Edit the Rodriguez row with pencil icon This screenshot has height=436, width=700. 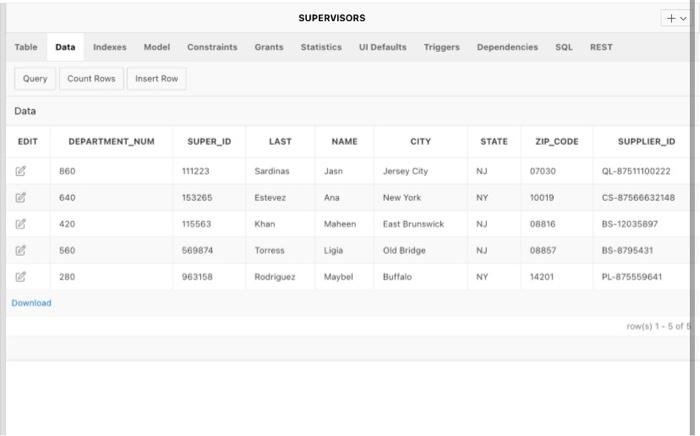(21, 277)
